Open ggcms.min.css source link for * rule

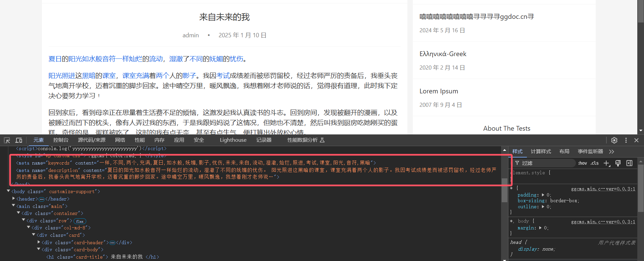(603, 189)
